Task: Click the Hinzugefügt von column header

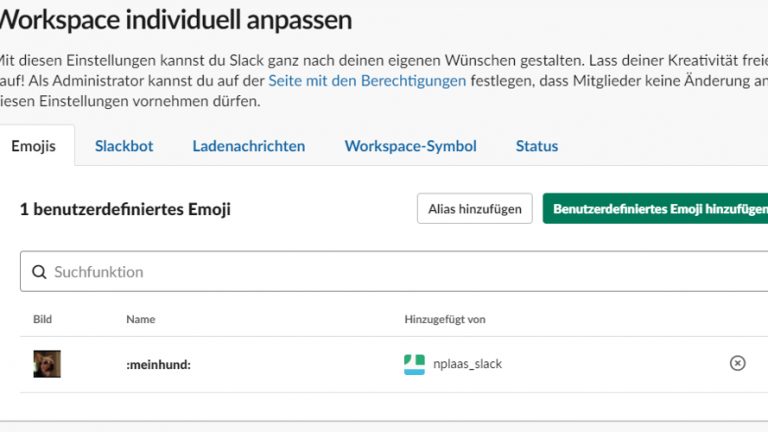Action: 444,319
